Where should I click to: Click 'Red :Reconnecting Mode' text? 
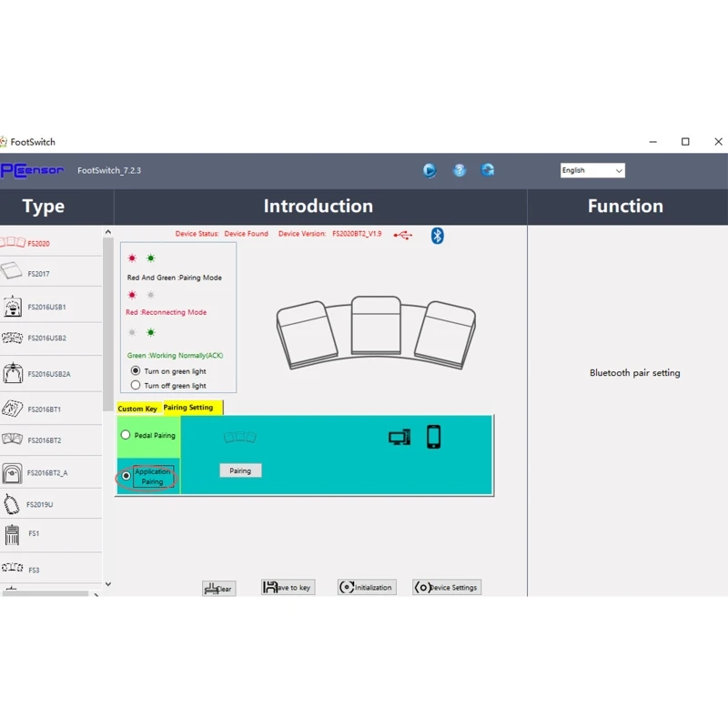167,312
